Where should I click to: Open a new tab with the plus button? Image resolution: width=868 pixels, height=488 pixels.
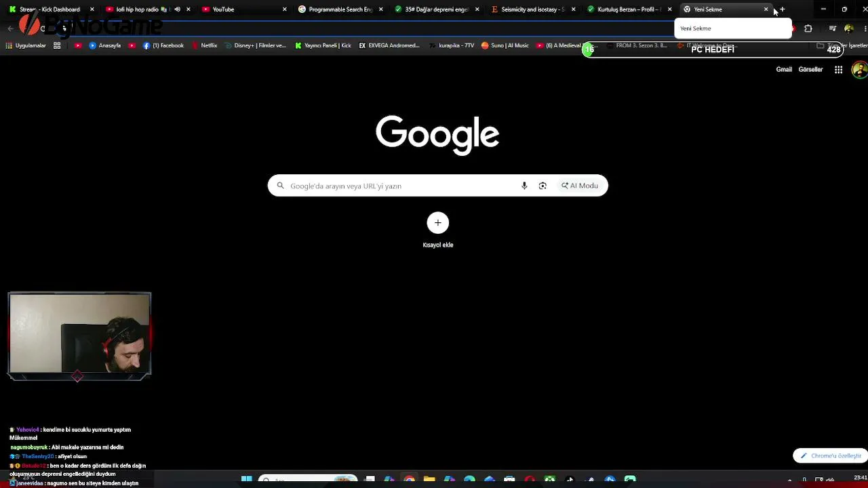point(782,9)
